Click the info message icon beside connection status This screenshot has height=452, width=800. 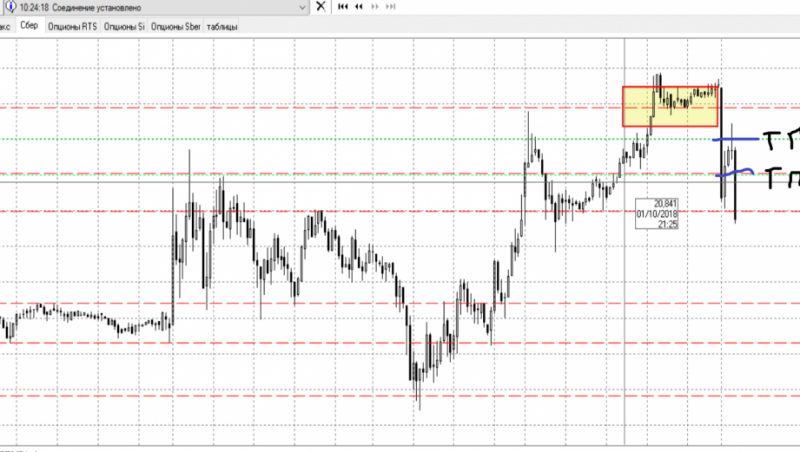coord(10,7)
